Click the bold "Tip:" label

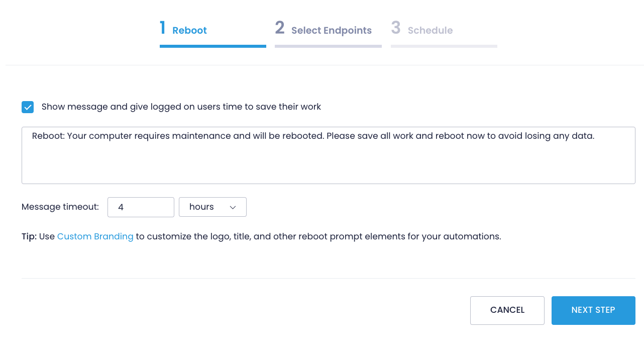29,236
